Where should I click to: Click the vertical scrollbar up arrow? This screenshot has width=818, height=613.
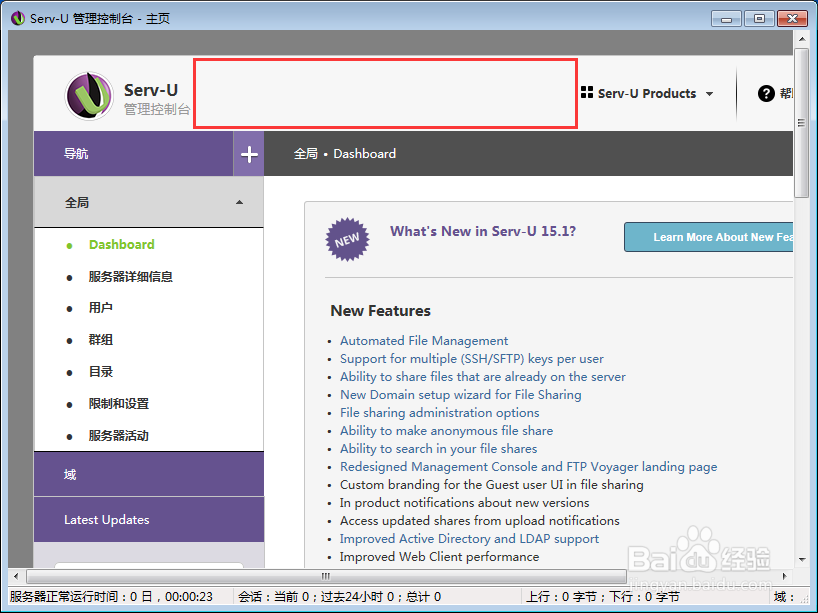coord(802,39)
